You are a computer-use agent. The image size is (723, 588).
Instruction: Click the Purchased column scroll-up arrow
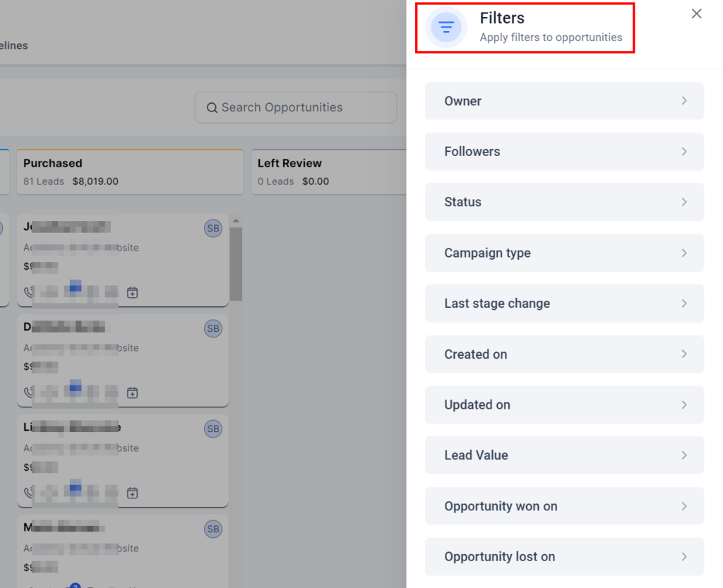click(236, 220)
